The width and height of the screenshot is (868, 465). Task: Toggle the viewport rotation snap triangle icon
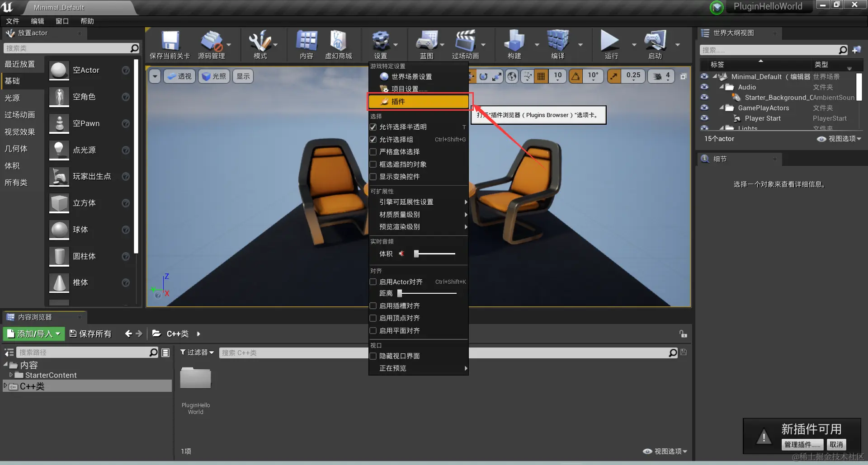pos(576,76)
